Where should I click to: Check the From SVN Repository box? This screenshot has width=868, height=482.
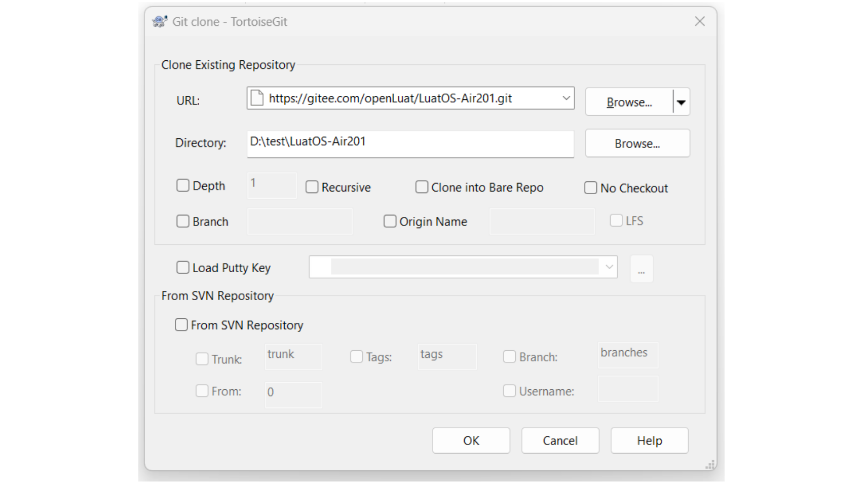[181, 325]
